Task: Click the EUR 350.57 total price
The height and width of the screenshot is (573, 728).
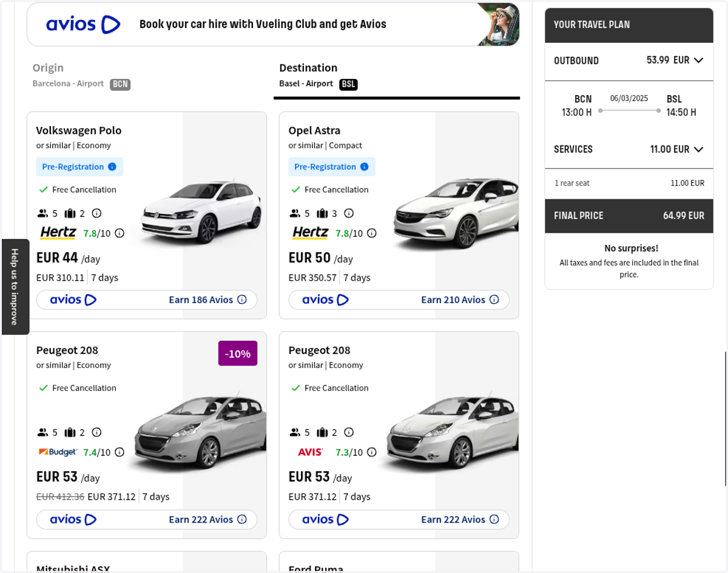Action: tap(313, 278)
